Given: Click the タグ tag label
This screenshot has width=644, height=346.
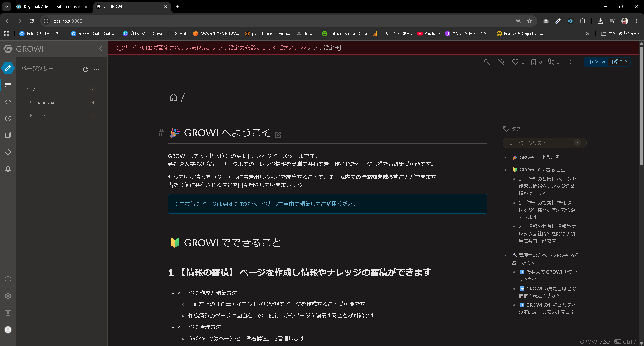Looking at the screenshot, I should tap(512, 129).
